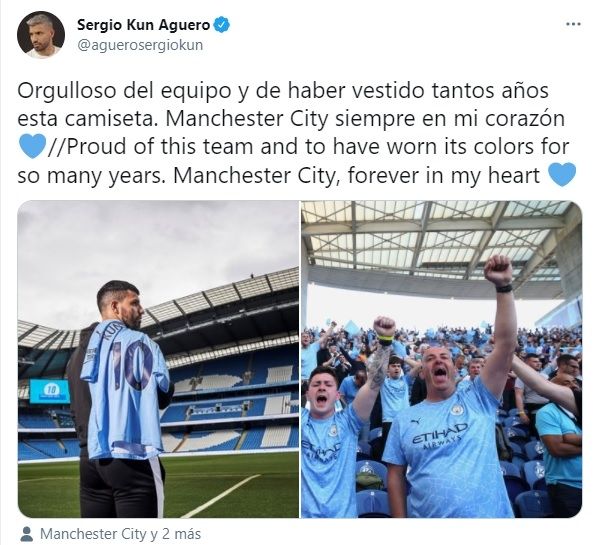Click the blue heart emoji after 'my heart'
599x545 pixels.
point(562,175)
